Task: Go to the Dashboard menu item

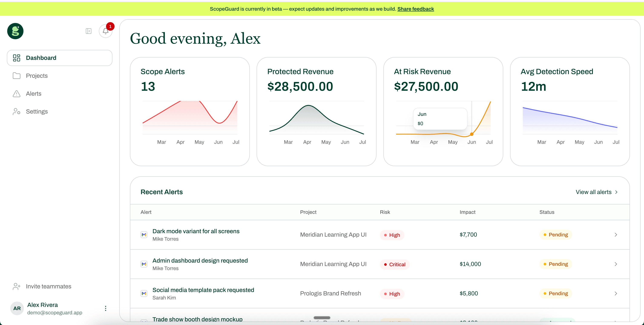Action: [59, 58]
